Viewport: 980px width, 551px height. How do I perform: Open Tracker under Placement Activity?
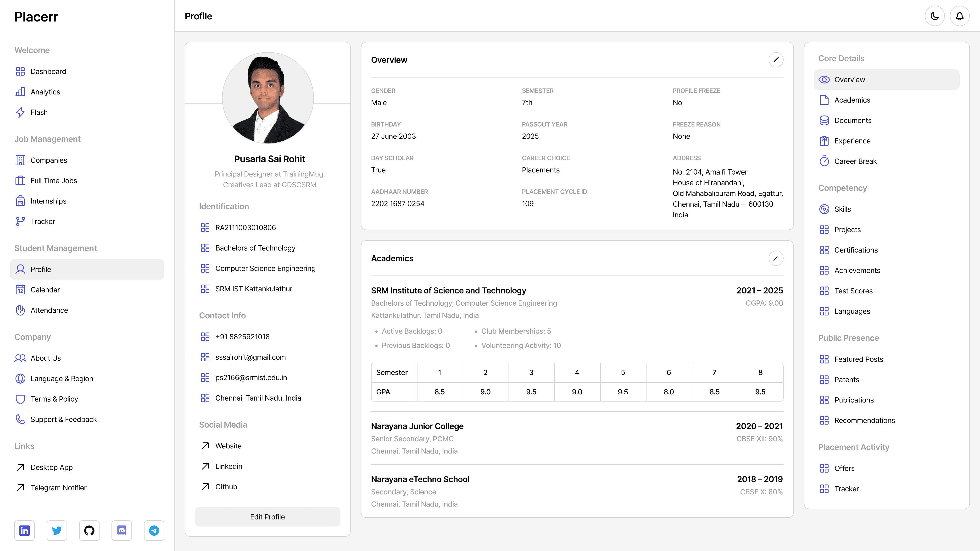(x=887, y=489)
